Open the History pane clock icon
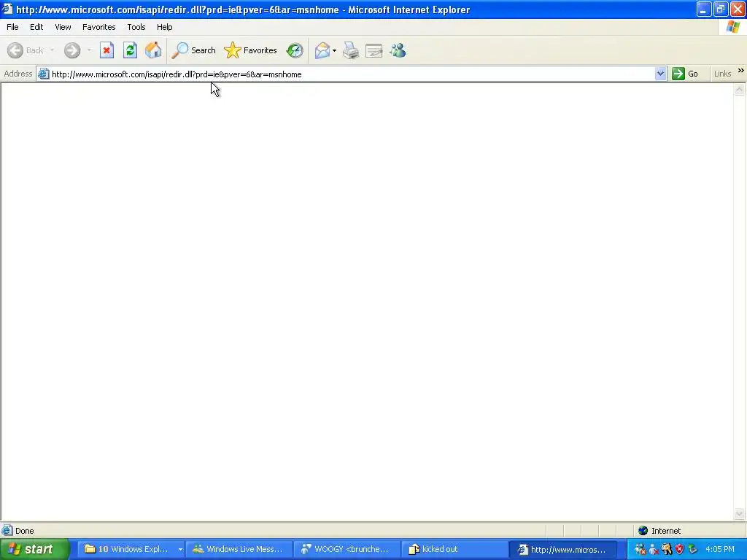 point(295,50)
